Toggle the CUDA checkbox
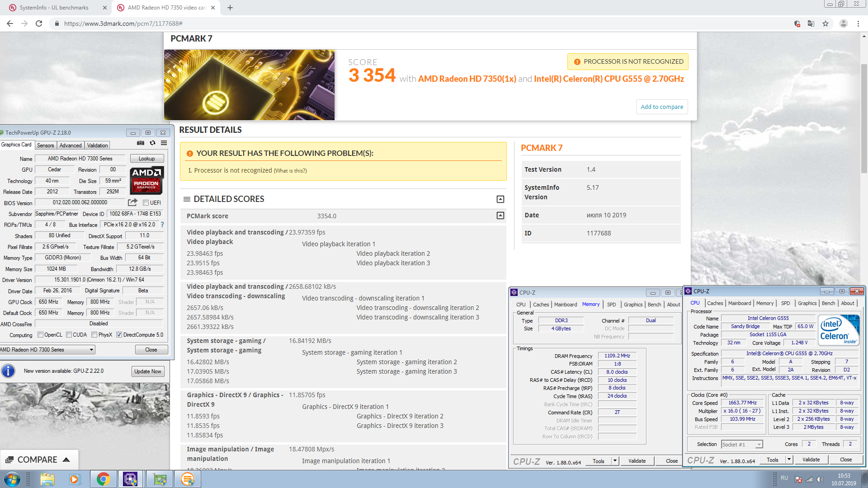 [69, 335]
